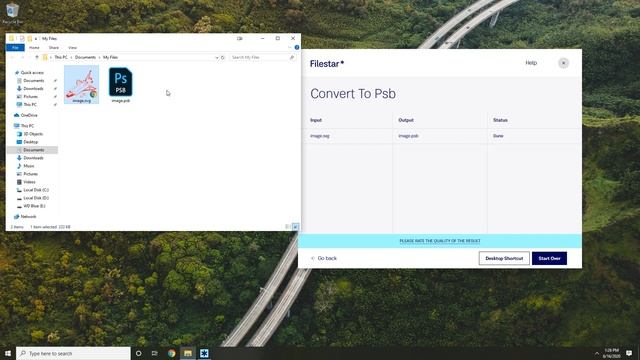Open the File tab in Explorer ribbon

15,48
